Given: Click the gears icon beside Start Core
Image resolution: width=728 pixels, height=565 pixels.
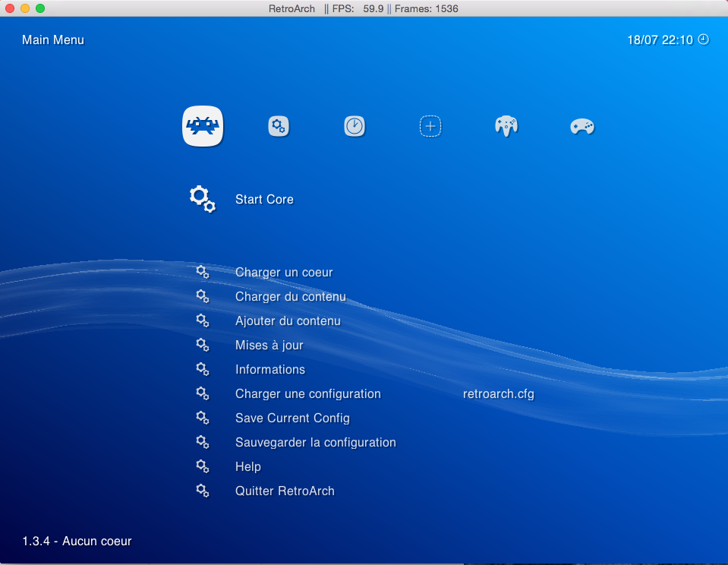Looking at the screenshot, I should coord(203,199).
